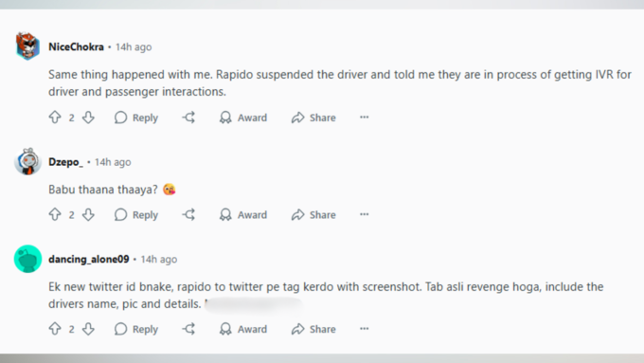The width and height of the screenshot is (644, 363).
Task: Open dancing_alone09 username link
Action: click(x=89, y=260)
